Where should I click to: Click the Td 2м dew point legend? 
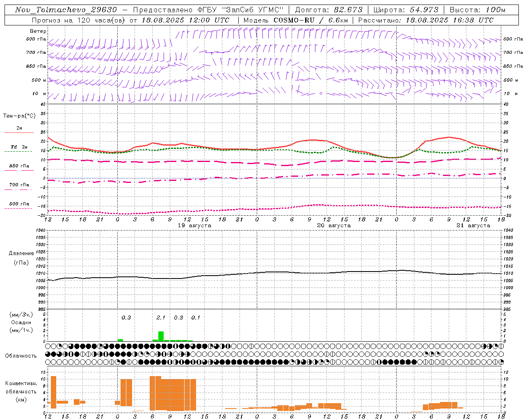click(19, 147)
